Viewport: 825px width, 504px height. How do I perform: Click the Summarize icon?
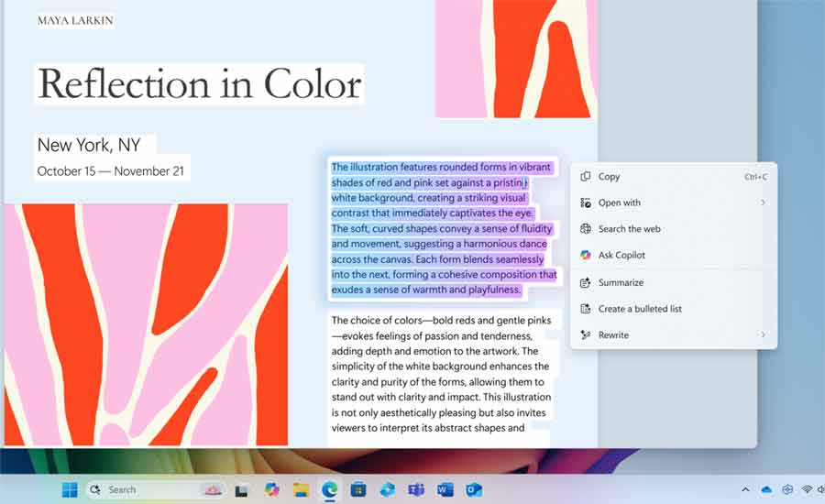(585, 282)
